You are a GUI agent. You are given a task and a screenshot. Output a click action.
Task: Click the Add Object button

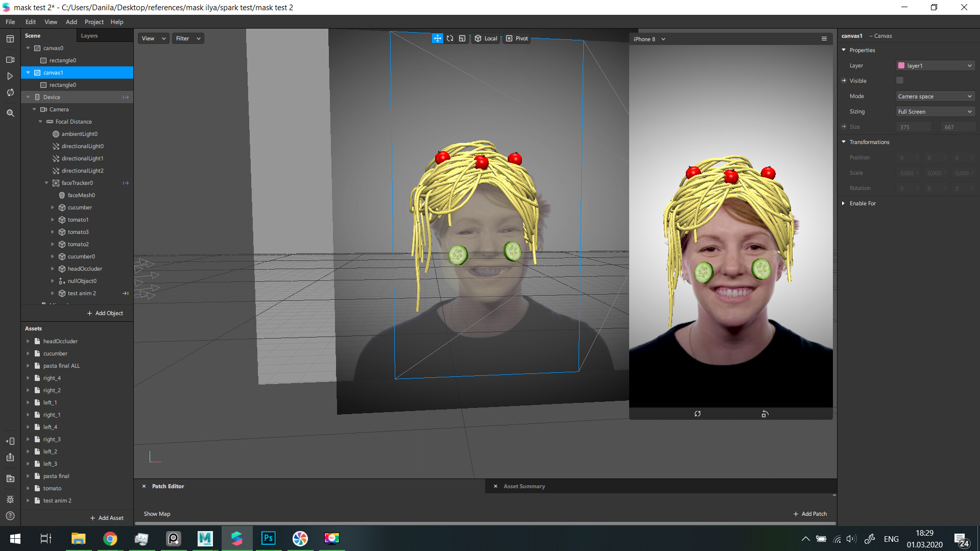tap(105, 313)
